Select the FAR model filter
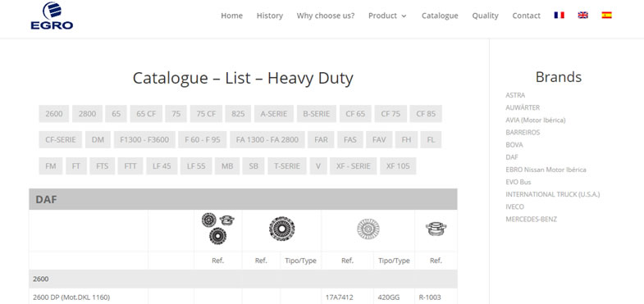 click(x=321, y=139)
